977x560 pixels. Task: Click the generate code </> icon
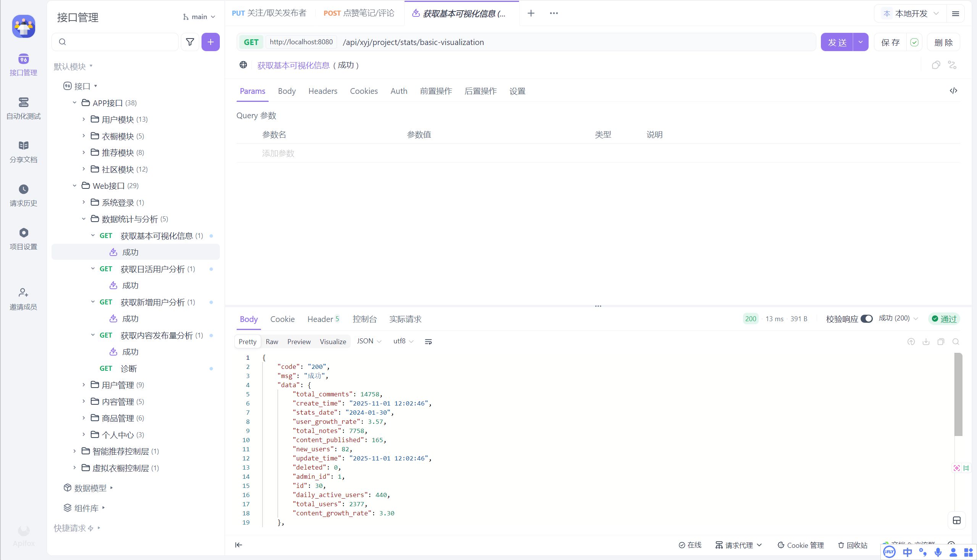pos(953,91)
